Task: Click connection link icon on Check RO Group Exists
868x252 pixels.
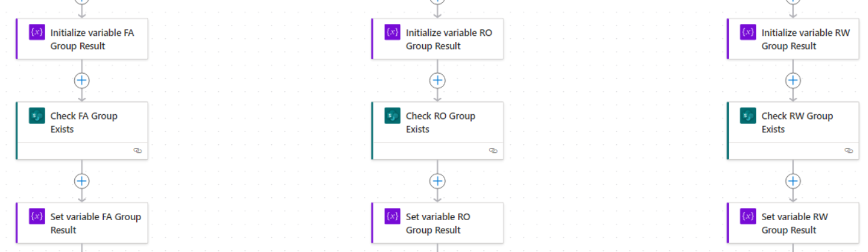Action: 494,151
